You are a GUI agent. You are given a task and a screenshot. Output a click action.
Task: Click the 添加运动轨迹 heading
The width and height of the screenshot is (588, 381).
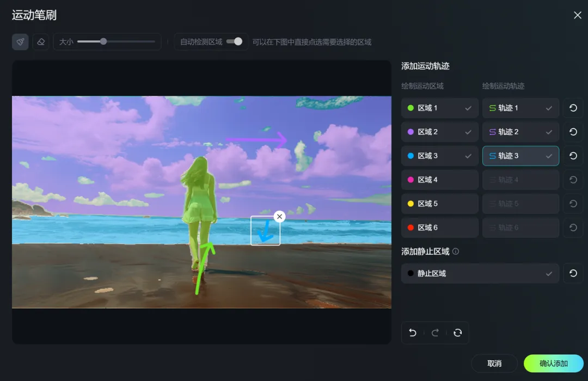[x=425, y=66]
